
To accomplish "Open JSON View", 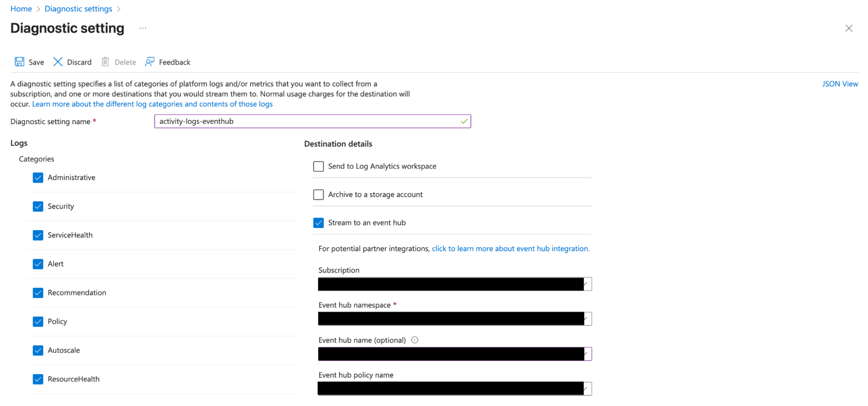I will coord(840,84).
